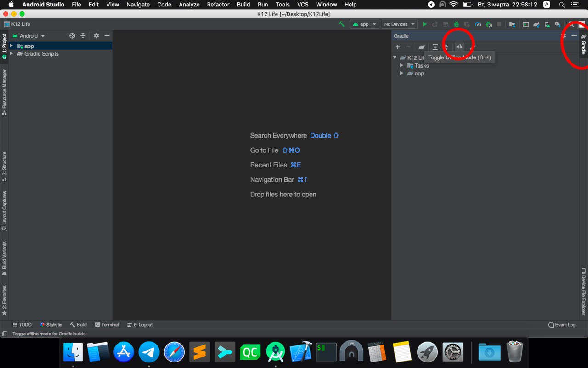
Task: Expand the app module in Project tree
Action: pyautogui.click(x=11, y=46)
